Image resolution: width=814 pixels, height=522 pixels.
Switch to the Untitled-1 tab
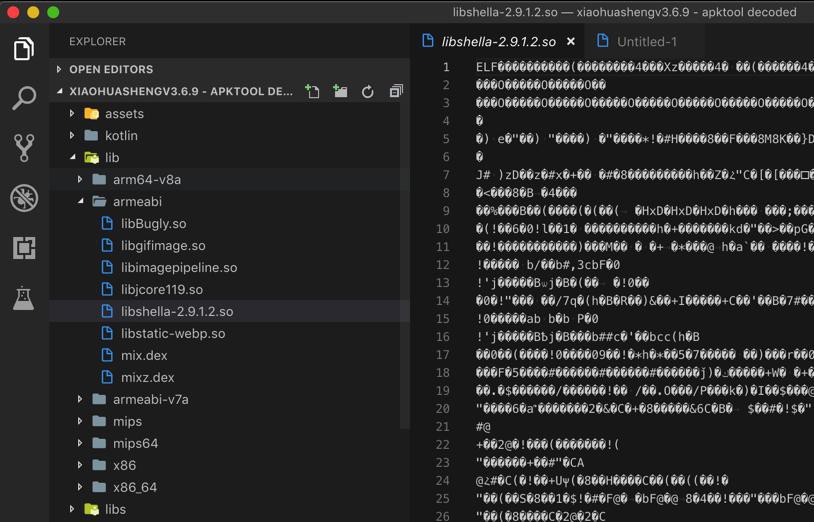point(644,42)
